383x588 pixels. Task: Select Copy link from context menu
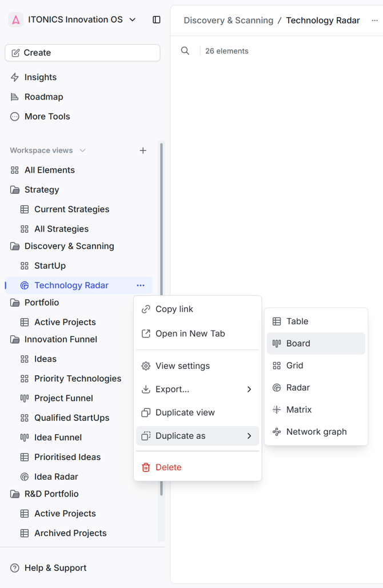pos(174,309)
